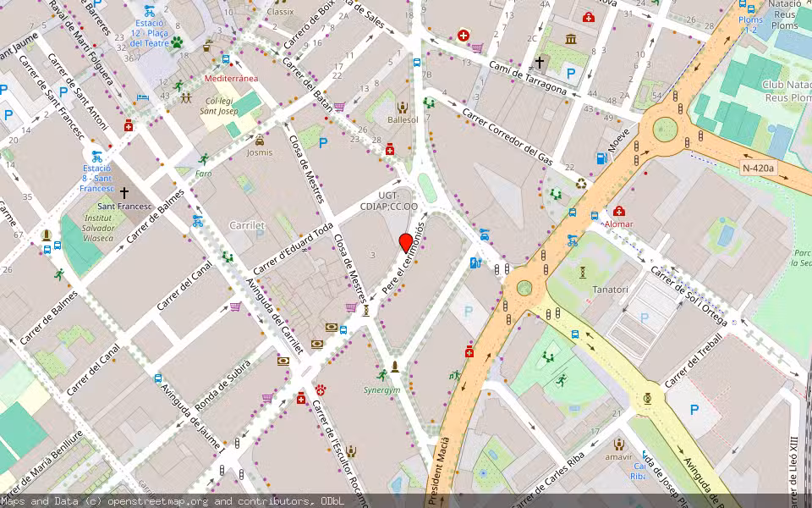Select the Col·legi Sant Josep label
The width and height of the screenshot is (812, 508).
point(219,107)
